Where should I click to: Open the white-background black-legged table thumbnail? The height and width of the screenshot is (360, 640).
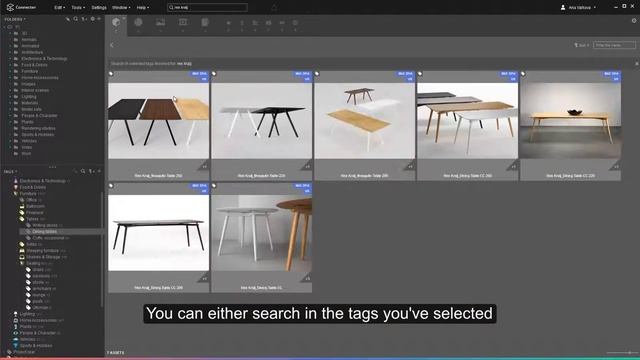click(x=159, y=233)
